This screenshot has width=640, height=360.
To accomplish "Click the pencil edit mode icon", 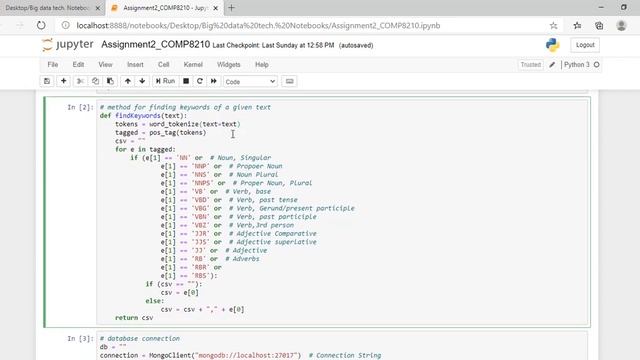I will [552, 64].
